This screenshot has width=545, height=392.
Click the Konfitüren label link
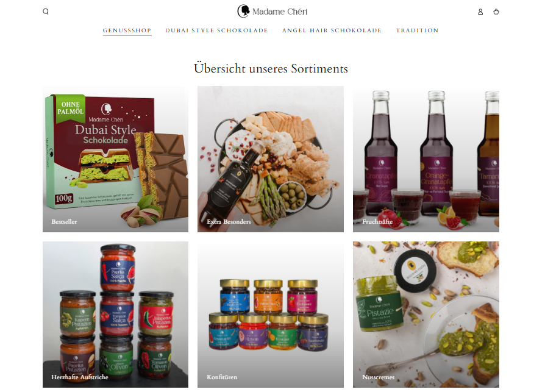coord(222,377)
